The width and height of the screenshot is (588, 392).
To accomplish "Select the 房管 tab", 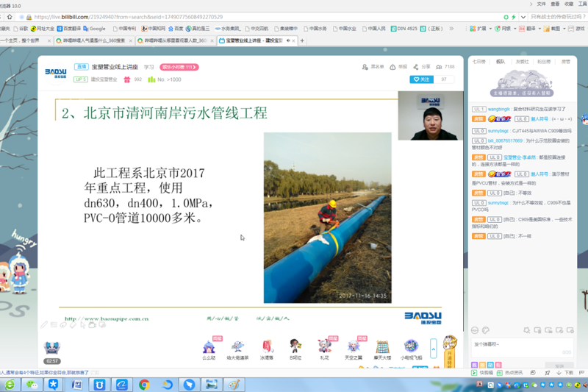I will [x=565, y=62].
